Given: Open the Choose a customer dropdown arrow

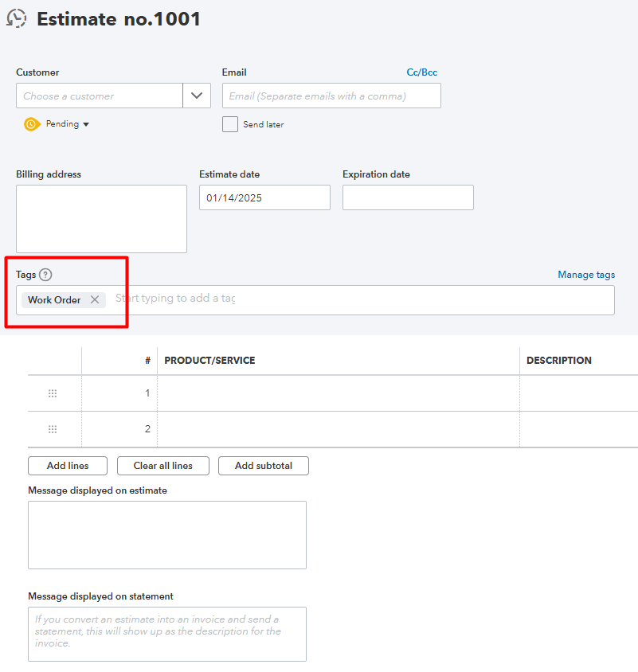Looking at the screenshot, I should [x=196, y=95].
